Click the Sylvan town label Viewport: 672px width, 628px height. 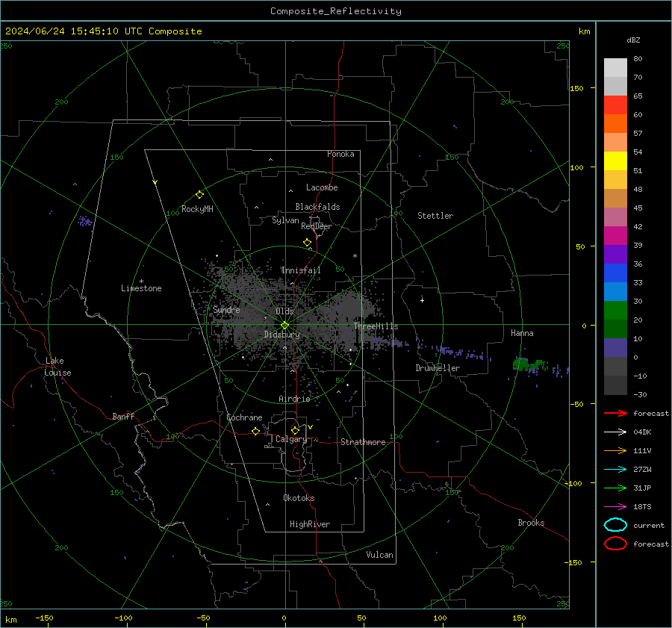[x=285, y=220]
